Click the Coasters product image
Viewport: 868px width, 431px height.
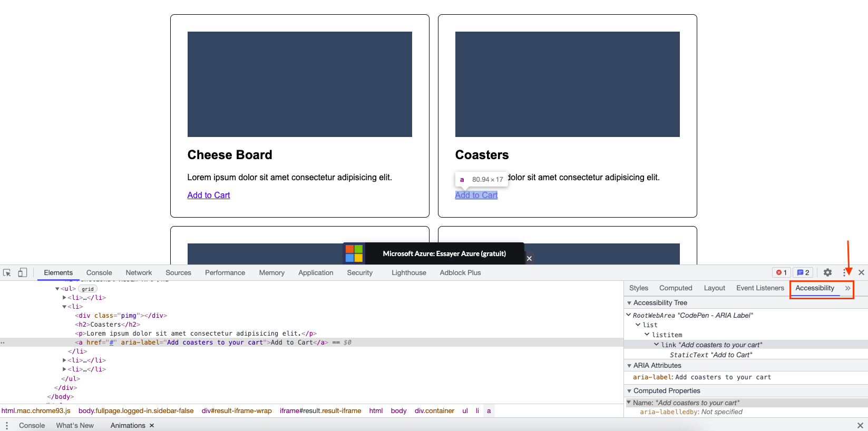point(568,84)
